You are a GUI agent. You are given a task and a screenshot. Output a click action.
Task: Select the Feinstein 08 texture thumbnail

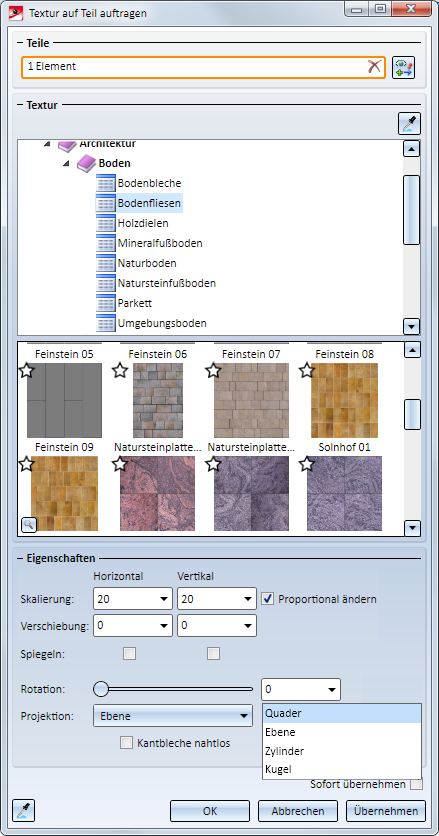pos(344,400)
